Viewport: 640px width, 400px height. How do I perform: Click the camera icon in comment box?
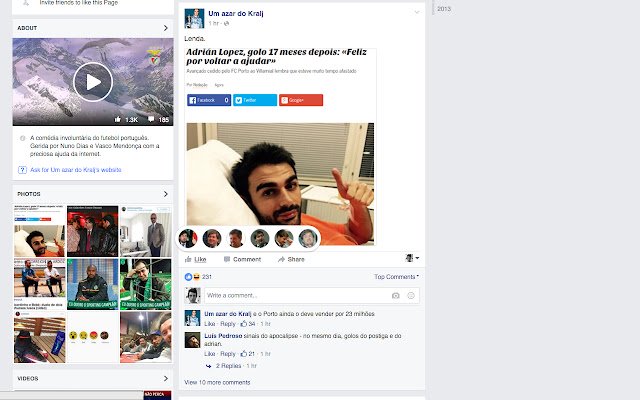pos(396,296)
